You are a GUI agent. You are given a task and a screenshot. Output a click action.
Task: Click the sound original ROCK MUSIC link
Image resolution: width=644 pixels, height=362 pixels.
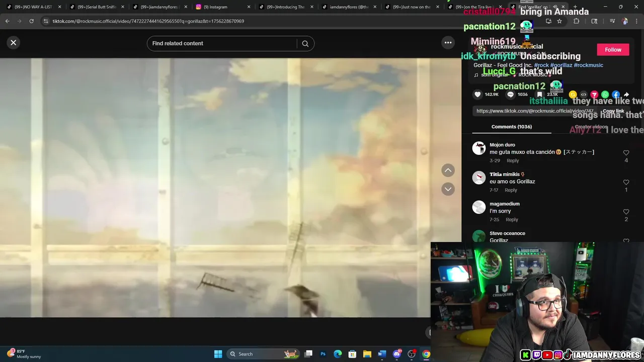pyautogui.click(x=513, y=75)
